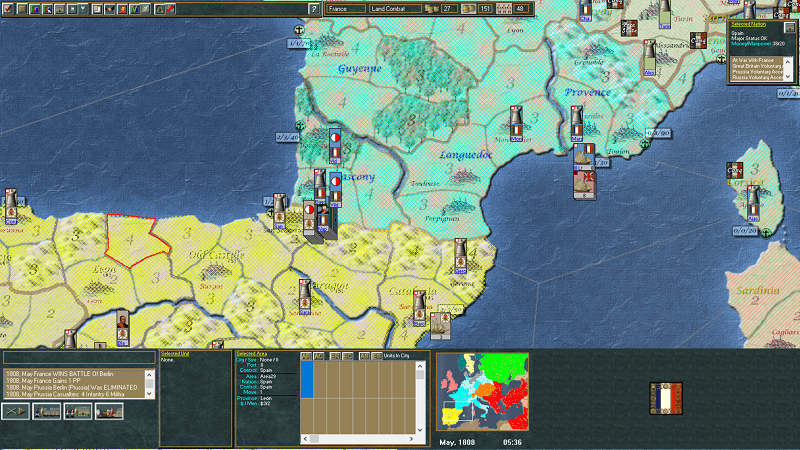This screenshot has height=450, width=800.
Task: Select the Montpellier fortress unit
Action: tap(516, 123)
